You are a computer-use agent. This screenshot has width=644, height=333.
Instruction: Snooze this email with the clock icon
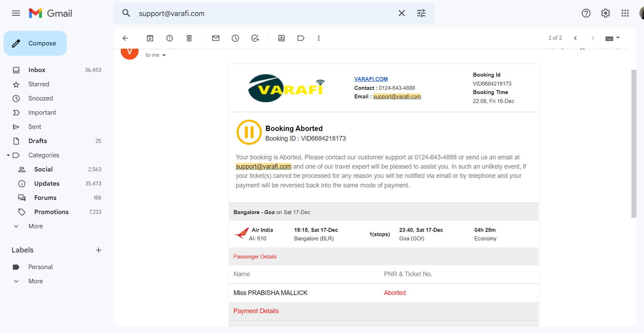(235, 38)
